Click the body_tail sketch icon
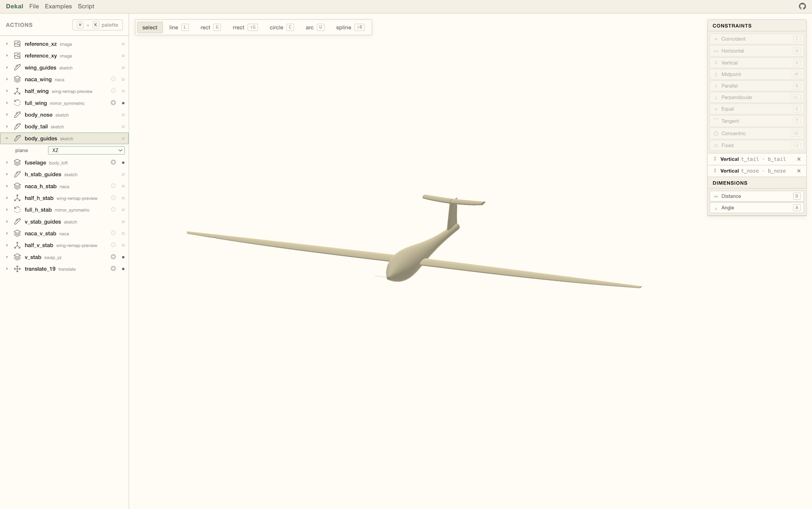The height and width of the screenshot is (509, 812). coord(17,127)
